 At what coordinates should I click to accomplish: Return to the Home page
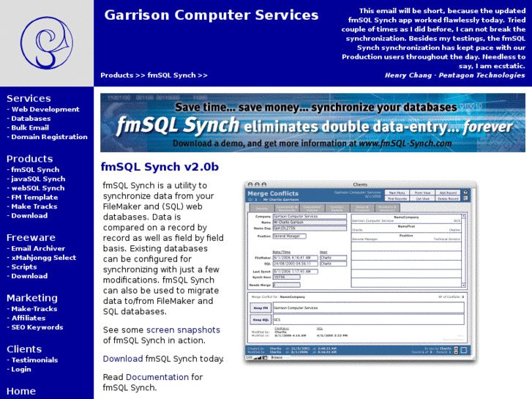(x=21, y=392)
